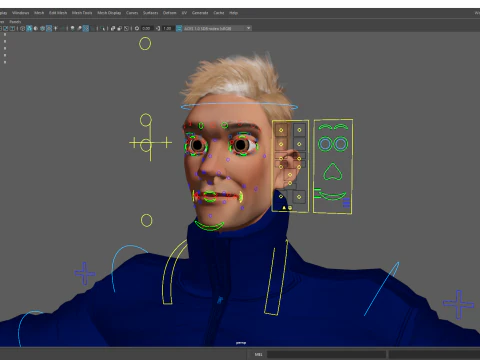Click the X-ray active components icon

tap(120, 28)
